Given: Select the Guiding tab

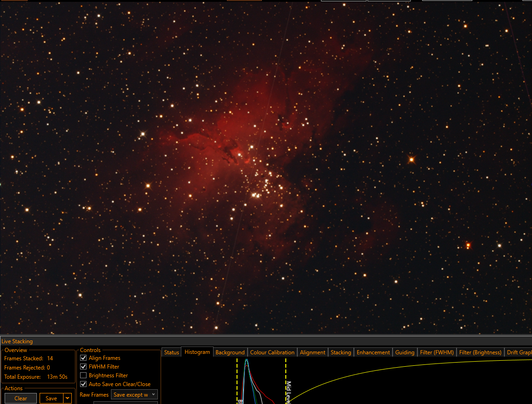Looking at the screenshot, I should point(405,352).
